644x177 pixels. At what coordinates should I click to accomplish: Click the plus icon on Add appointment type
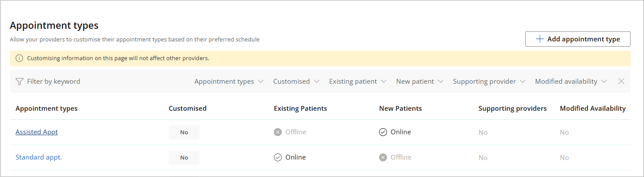[x=540, y=39]
